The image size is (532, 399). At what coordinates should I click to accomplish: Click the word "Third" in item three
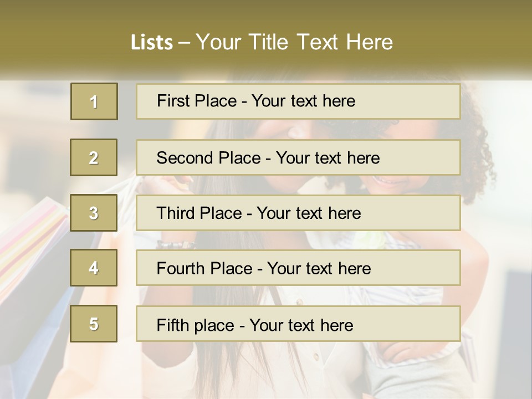point(176,213)
